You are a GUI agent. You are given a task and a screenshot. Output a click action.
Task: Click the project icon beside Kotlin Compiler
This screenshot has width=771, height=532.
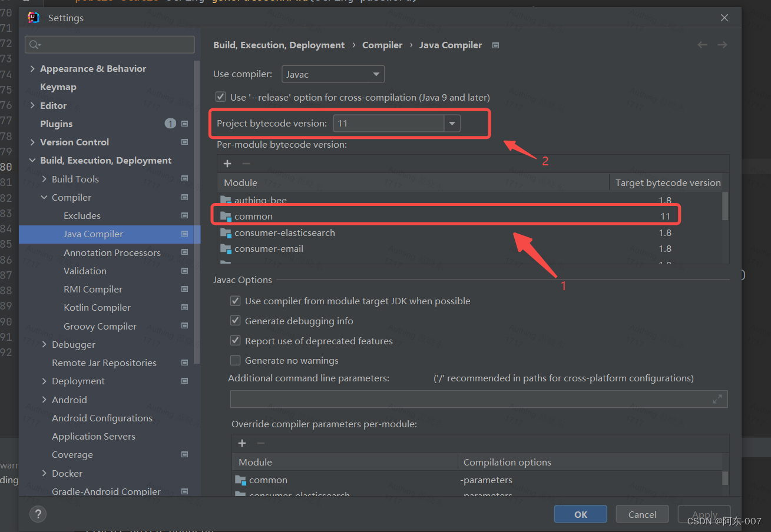184,307
